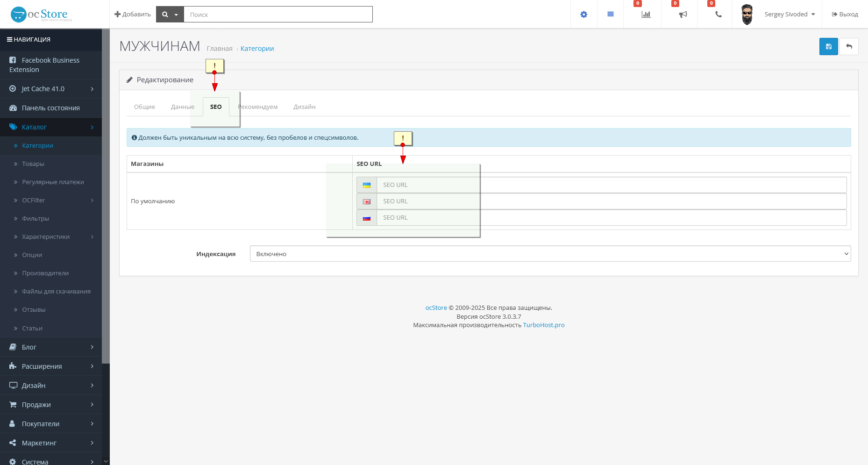868x465 pixels.
Task: Open the phone calls icon
Action: 719,14
